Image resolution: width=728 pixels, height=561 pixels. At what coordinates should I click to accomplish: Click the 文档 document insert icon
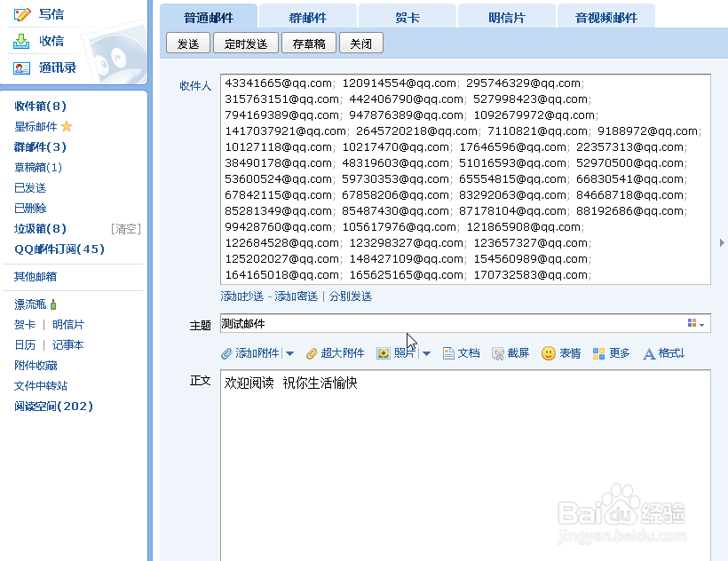(x=448, y=352)
